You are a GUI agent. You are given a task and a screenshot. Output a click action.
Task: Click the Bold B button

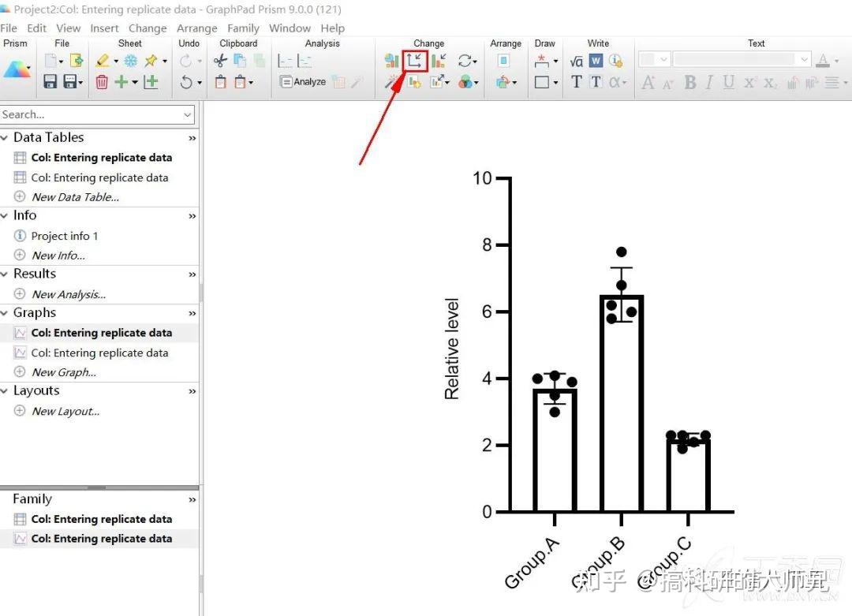pos(690,82)
